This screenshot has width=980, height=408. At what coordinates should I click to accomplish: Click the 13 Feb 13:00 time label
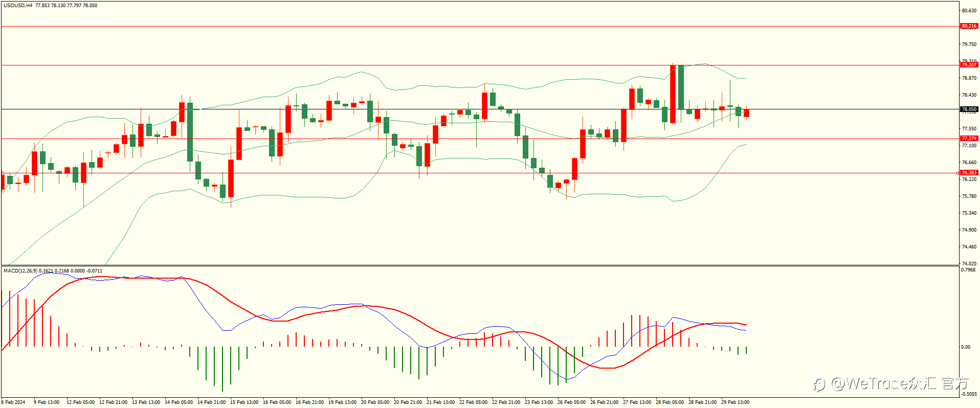[146, 402]
